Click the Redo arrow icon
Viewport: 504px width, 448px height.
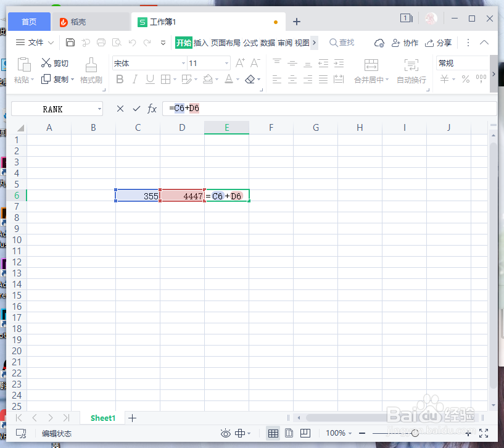point(147,43)
